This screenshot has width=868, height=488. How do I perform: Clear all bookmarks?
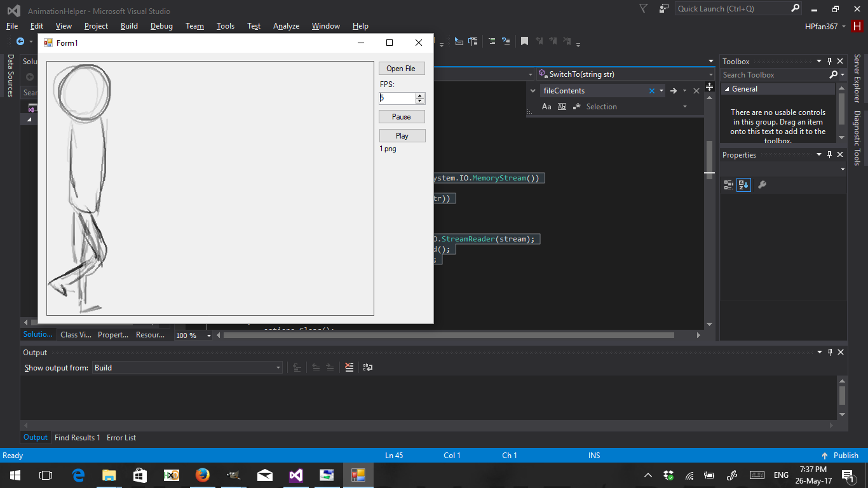tap(567, 41)
